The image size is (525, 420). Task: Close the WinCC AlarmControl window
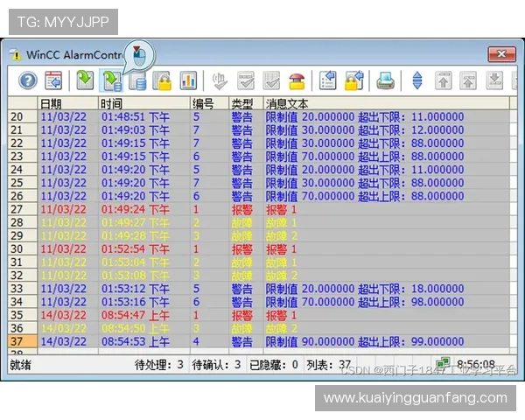tap(501, 54)
